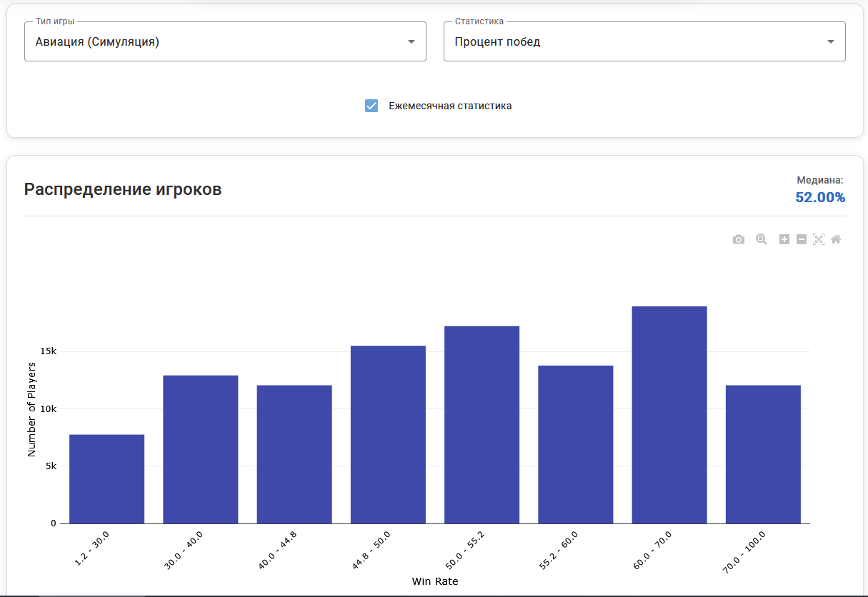
Task: Click the autoscale arrows icon
Action: 819,240
